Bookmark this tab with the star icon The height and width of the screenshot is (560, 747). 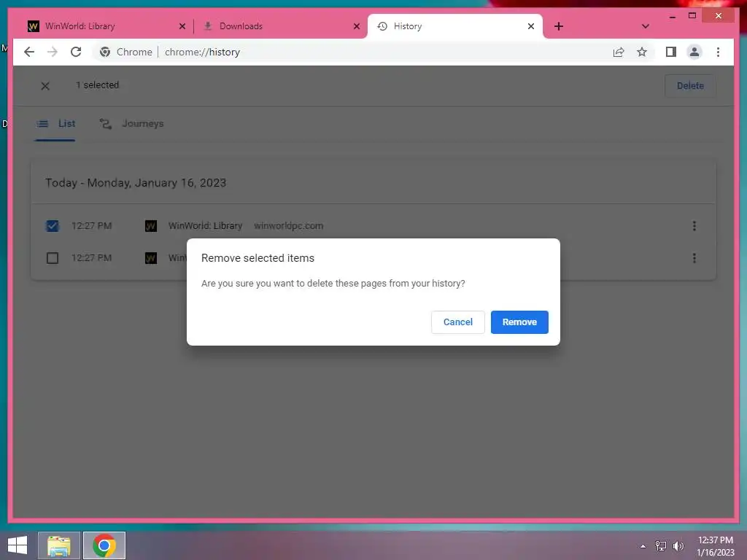point(642,52)
